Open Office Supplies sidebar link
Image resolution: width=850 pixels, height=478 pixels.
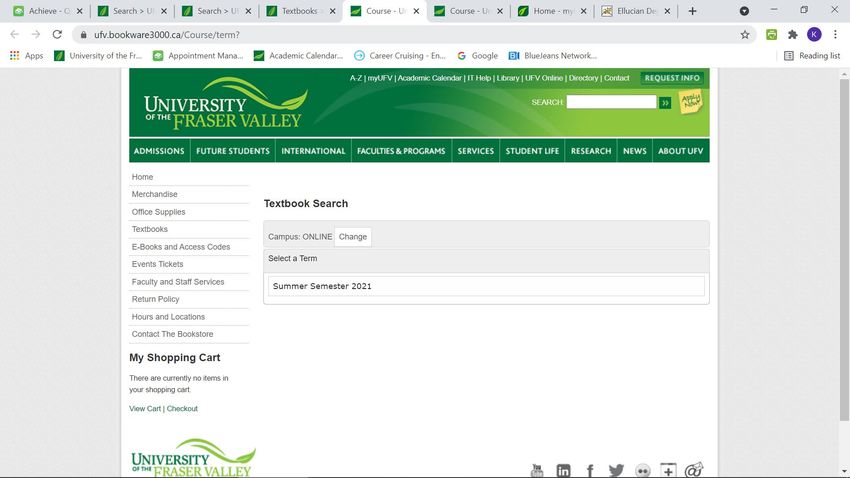tap(158, 212)
